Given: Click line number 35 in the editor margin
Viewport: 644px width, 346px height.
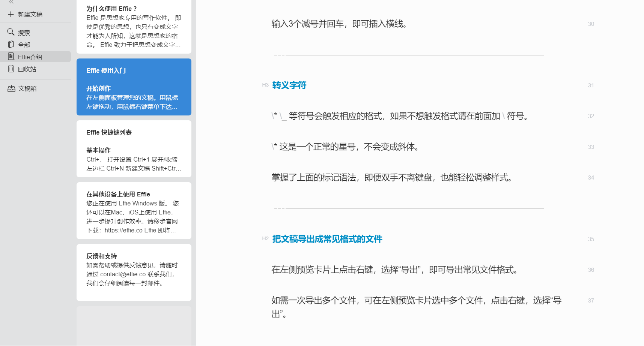Looking at the screenshot, I should click(591, 239).
